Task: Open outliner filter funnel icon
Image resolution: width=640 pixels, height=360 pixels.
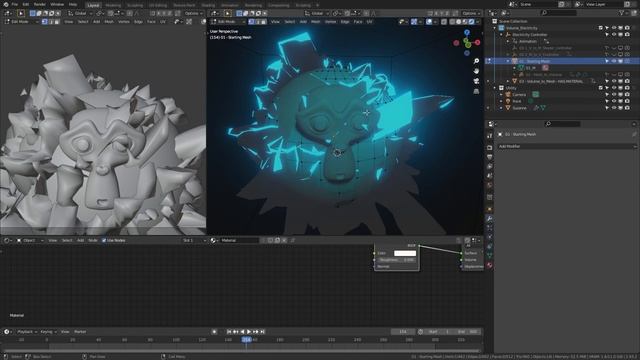Action: (x=622, y=13)
